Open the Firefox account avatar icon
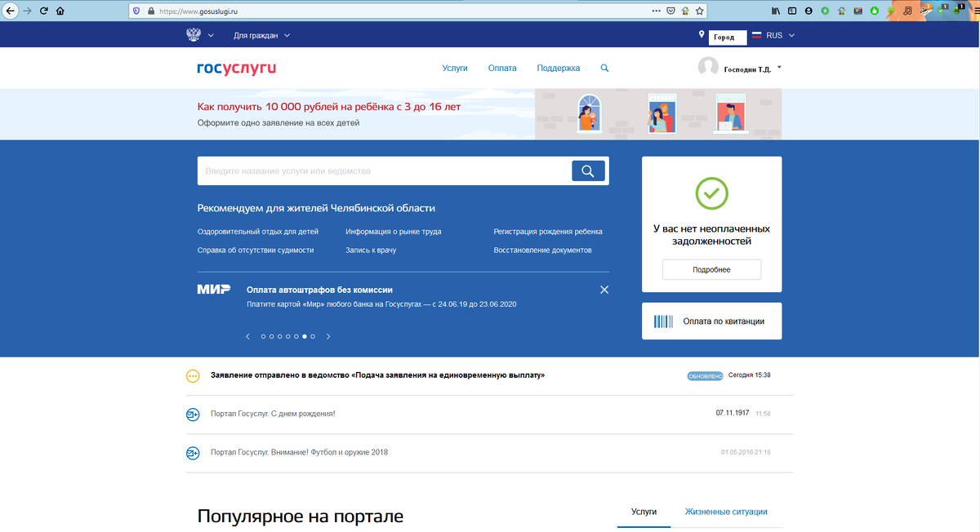This screenshot has width=980, height=532. 808,11
